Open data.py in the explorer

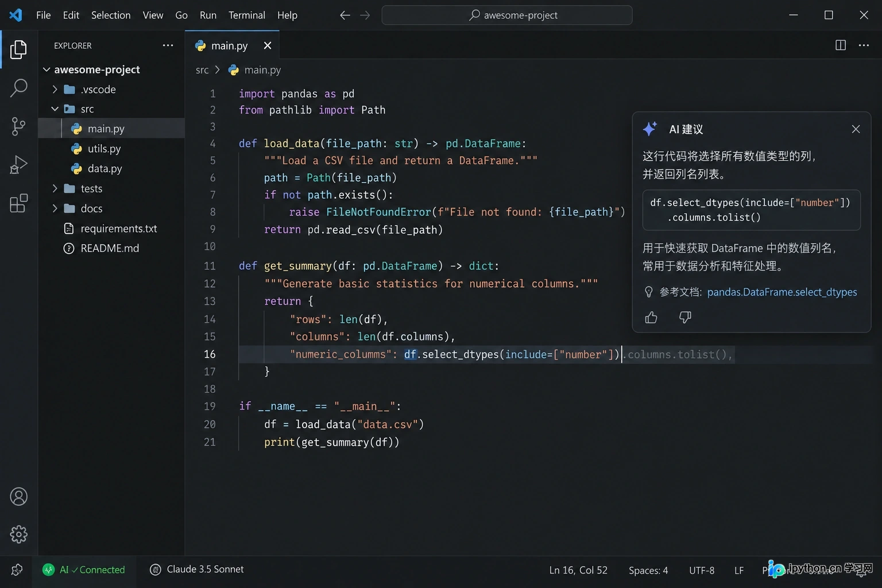[105, 169]
